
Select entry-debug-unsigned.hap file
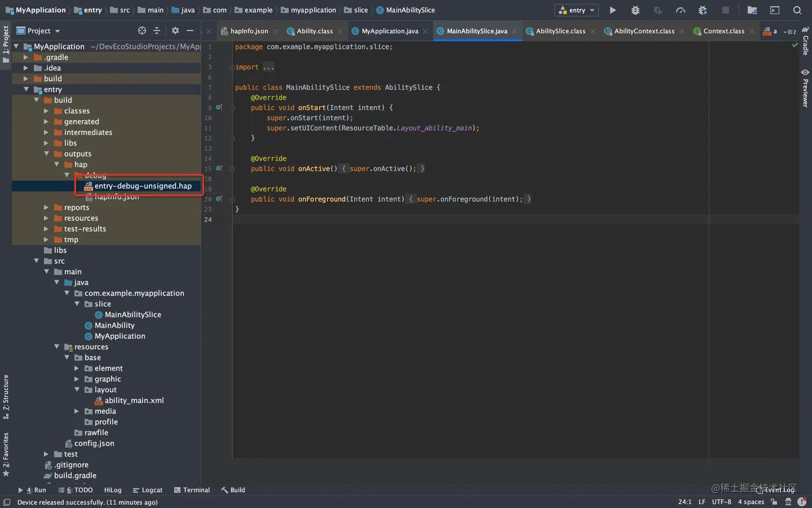[x=143, y=186]
